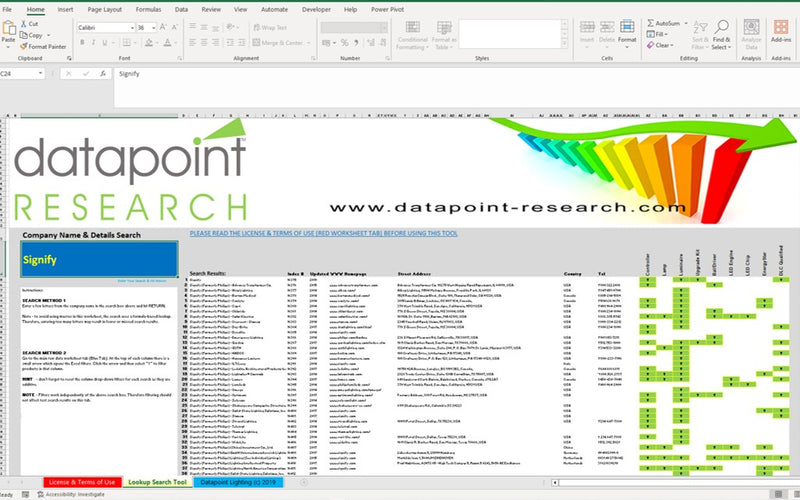Open Add-ins

click(x=781, y=32)
